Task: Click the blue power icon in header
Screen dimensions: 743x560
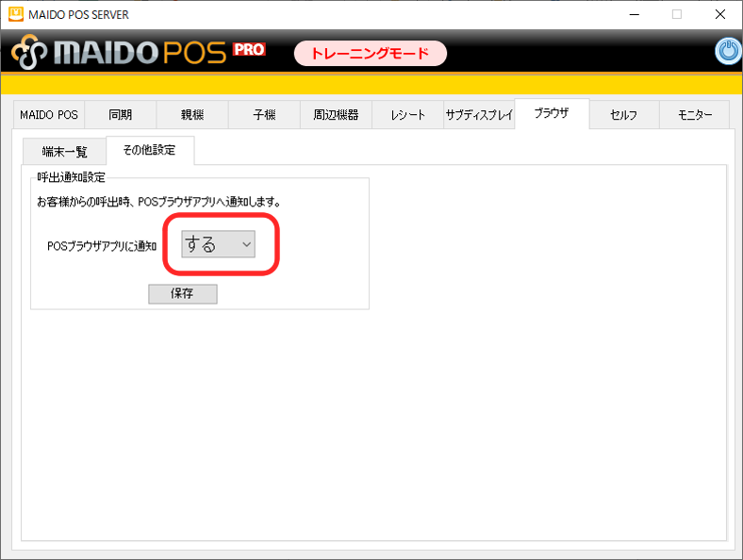Action: (x=728, y=51)
